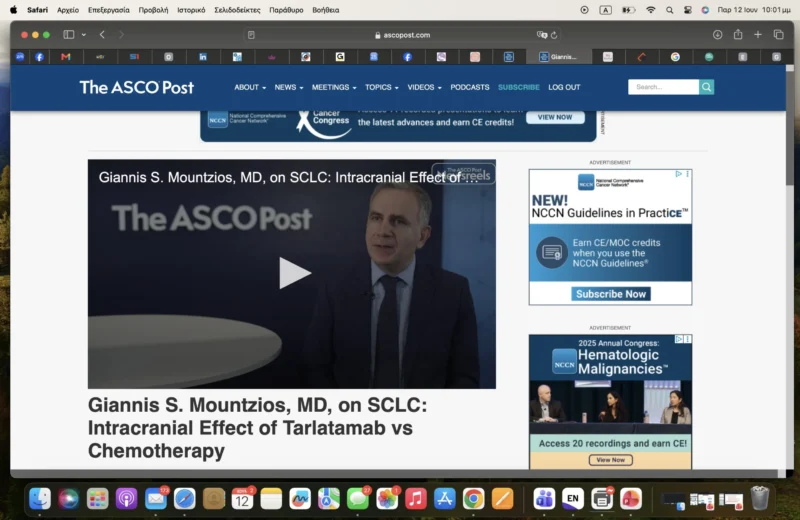
Task: Click the Siri icon in menu bar
Action: [705, 10]
